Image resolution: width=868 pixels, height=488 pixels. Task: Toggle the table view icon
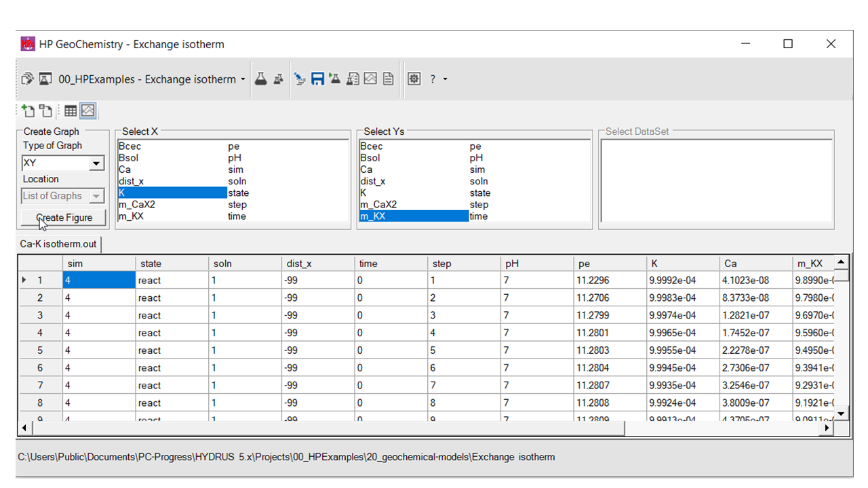(x=71, y=111)
